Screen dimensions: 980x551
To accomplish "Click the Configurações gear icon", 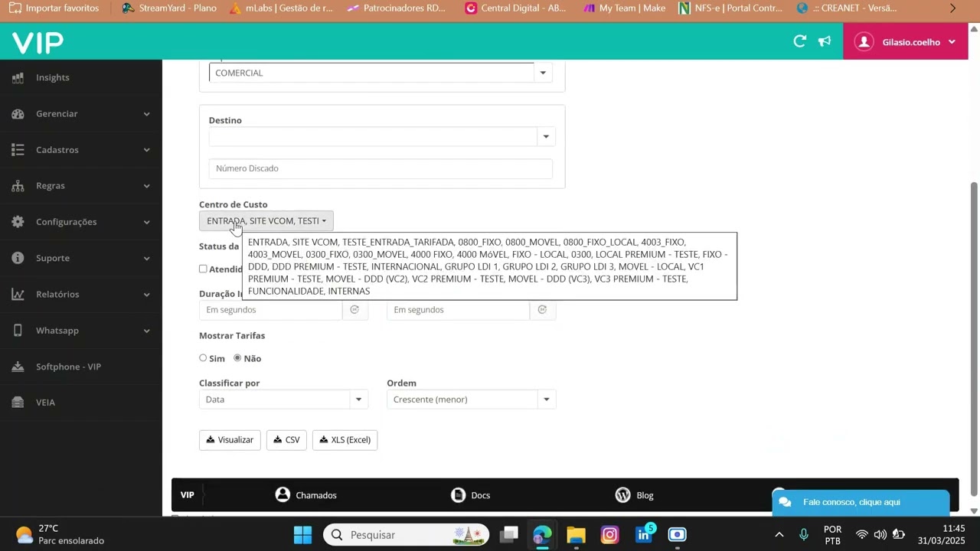I will click(x=18, y=222).
